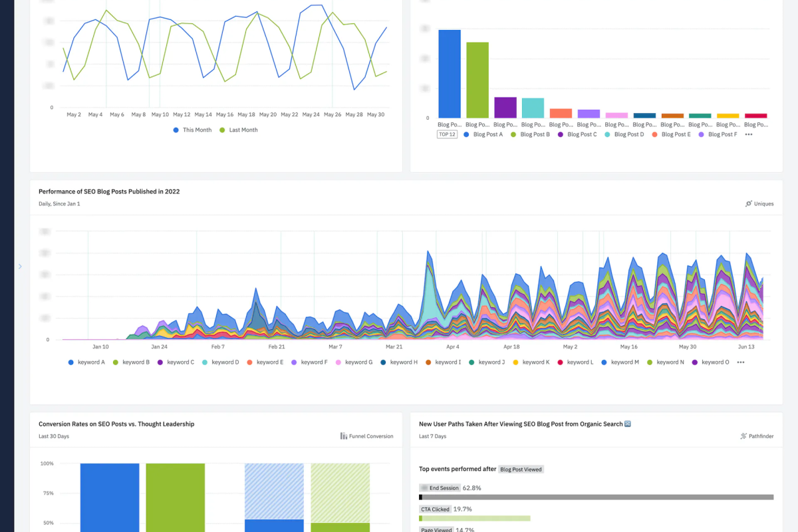Screen dimensions: 798x532
Task: Click the solid green 100% funnel bar
Action: 176,497
